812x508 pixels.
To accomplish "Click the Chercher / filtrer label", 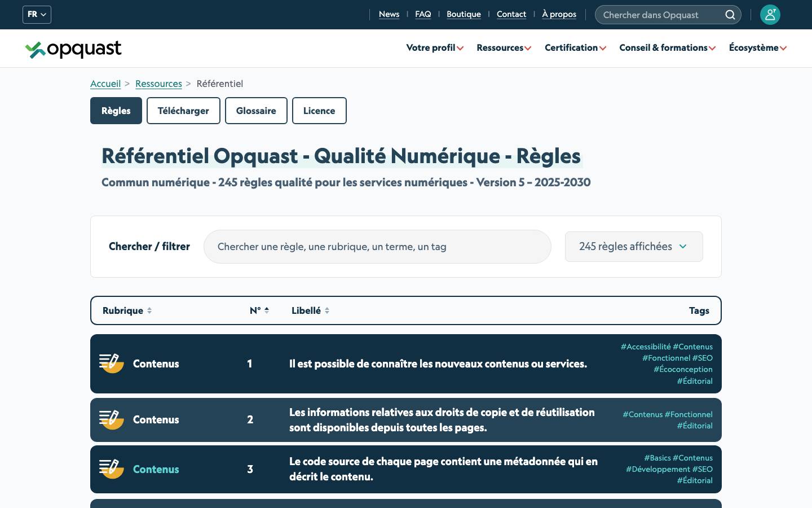I will point(149,247).
